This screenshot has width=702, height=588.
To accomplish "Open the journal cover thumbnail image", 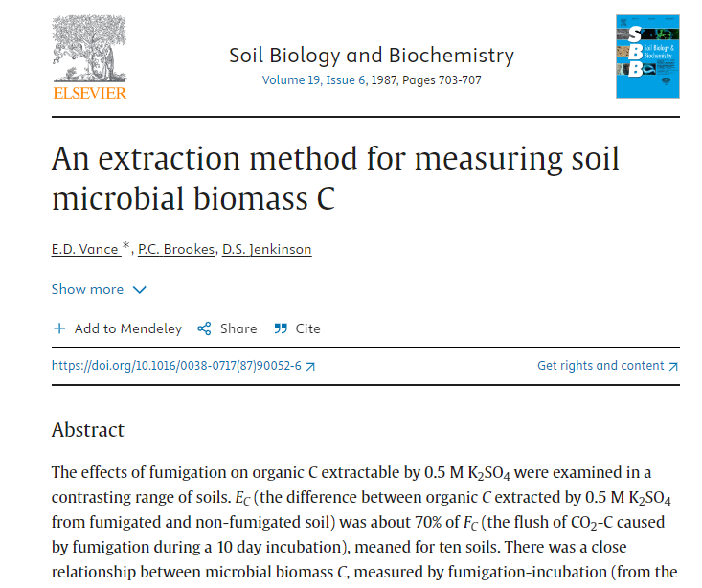I will coord(647,56).
